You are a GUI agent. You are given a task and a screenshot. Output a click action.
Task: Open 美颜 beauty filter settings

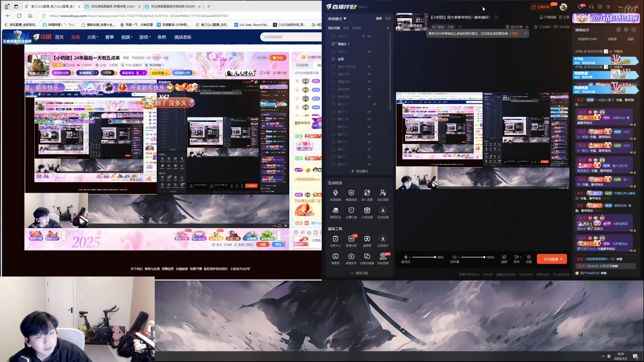pyautogui.click(x=504, y=259)
